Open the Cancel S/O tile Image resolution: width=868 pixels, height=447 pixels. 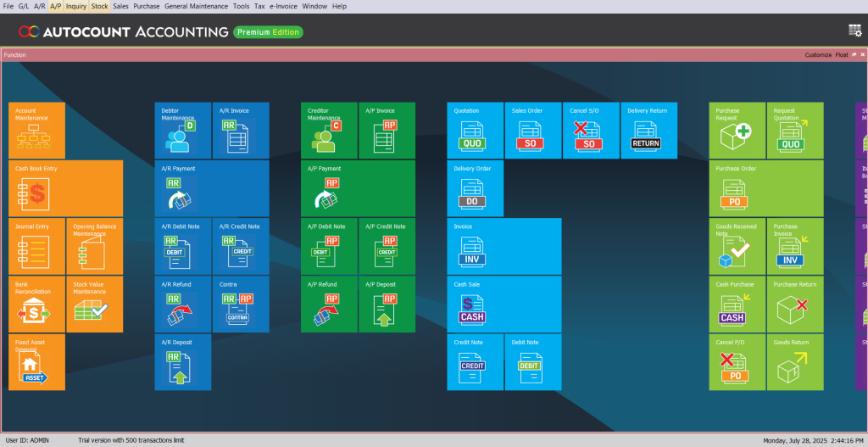pos(591,131)
